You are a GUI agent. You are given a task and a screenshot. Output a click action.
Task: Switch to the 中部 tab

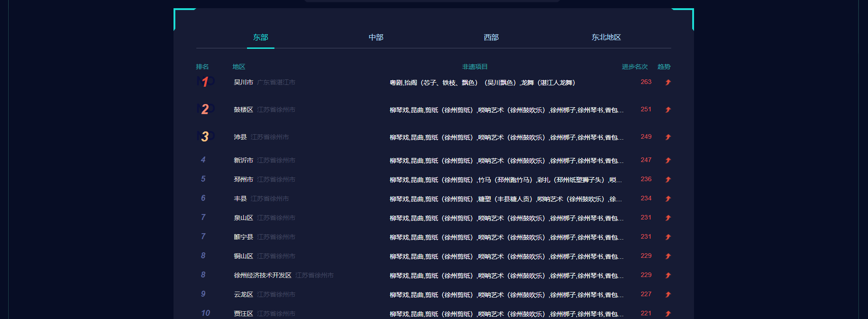coord(376,37)
